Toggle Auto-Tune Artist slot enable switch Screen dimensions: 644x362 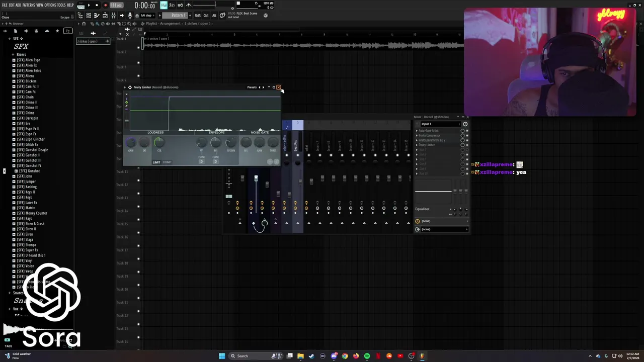(x=467, y=131)
